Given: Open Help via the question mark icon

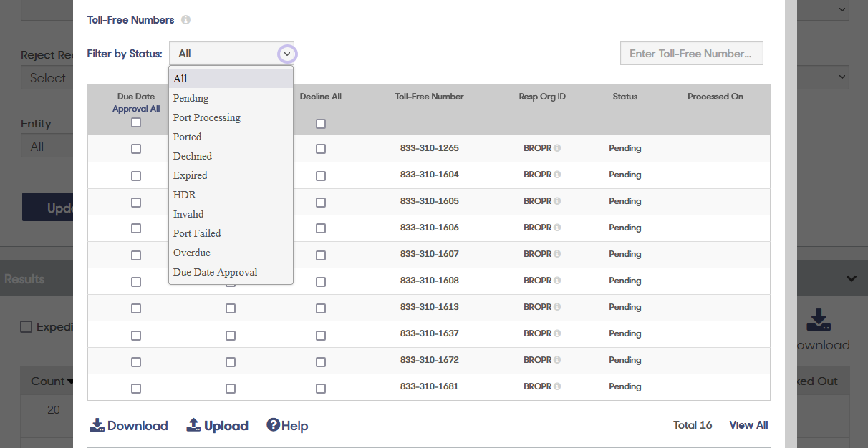Looking at the screenshot, I should pyautogui.click(x=274, y=425).
